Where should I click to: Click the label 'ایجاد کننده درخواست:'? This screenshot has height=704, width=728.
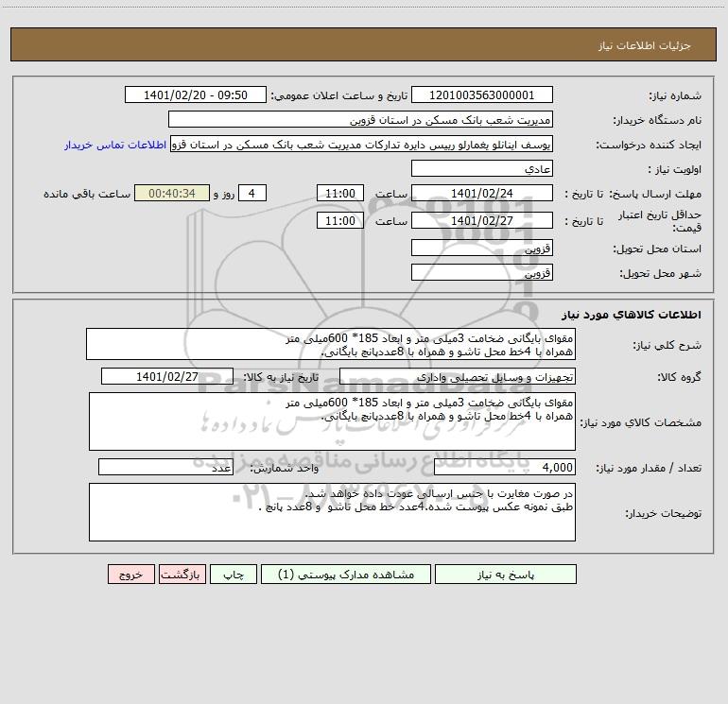point(649,146)
